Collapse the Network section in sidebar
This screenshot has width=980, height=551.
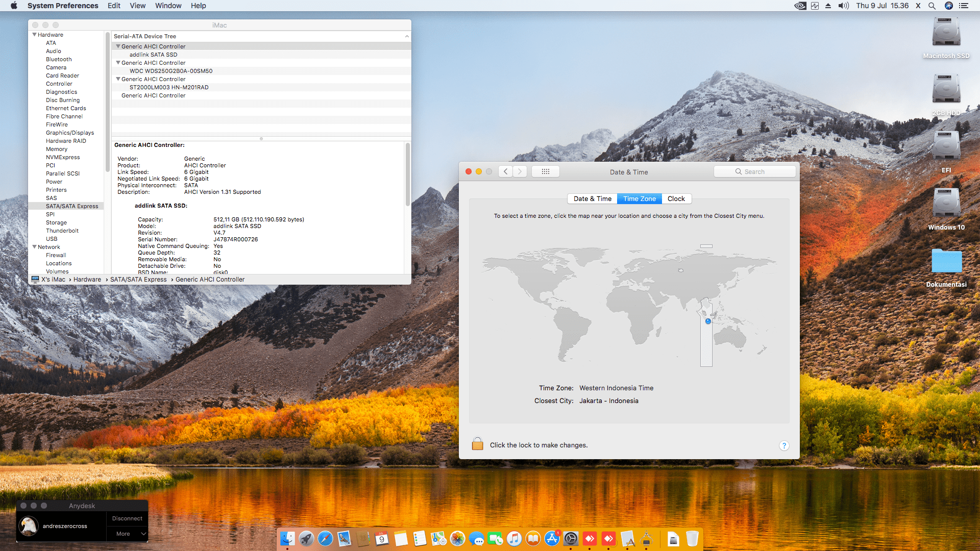coord(34,247)
